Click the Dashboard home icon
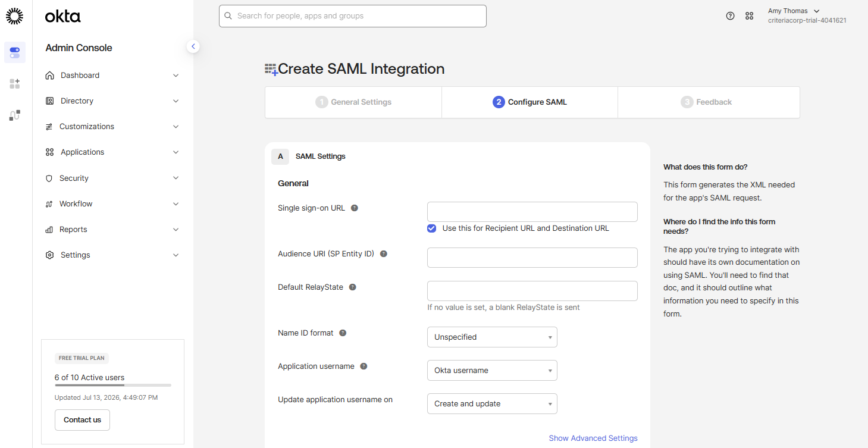 pyautogui.click(x=50, y=76)
